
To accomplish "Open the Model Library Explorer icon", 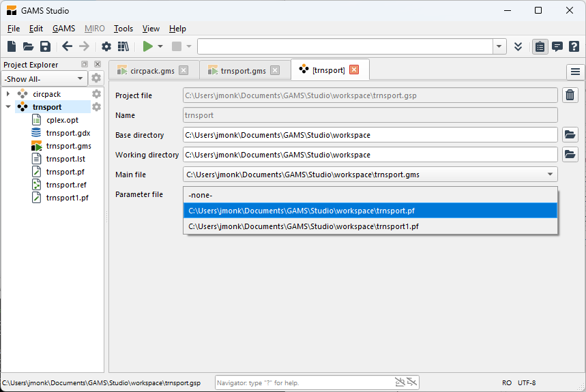I will [x=123, y=46].
